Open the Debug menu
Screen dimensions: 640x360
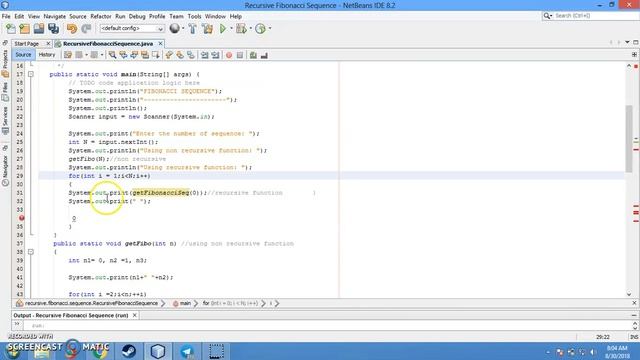point(137,16)
